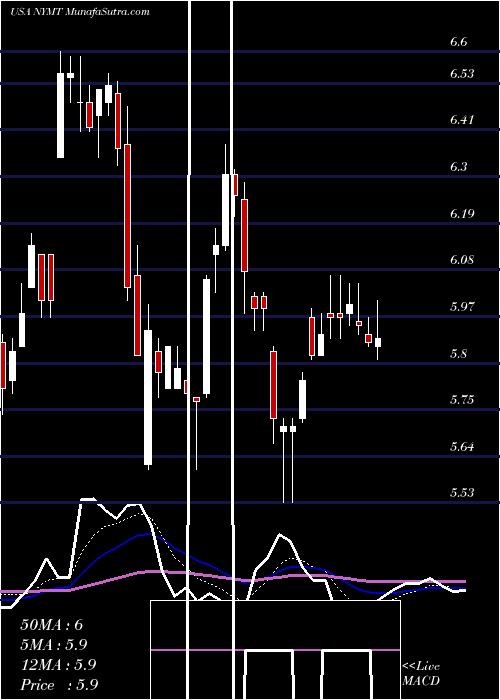Click the 5.97 price axis label
The image size is (500, 700).
pyautogui.click(x=462, y=307)
